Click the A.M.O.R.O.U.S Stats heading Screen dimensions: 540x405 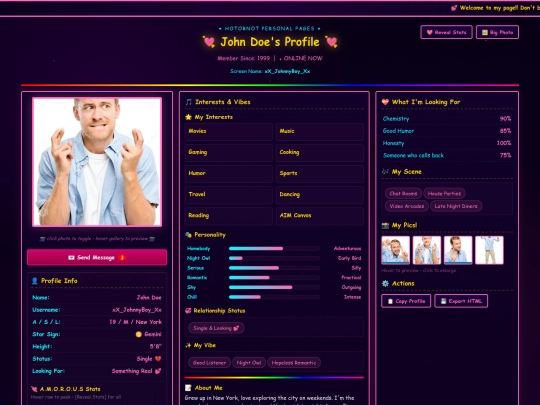(70, 389)
